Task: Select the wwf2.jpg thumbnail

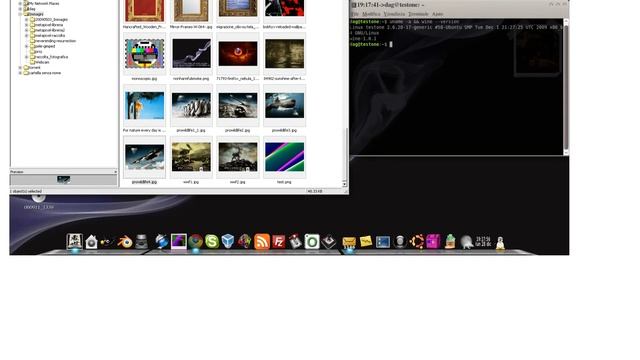Action: coord(238,157)
